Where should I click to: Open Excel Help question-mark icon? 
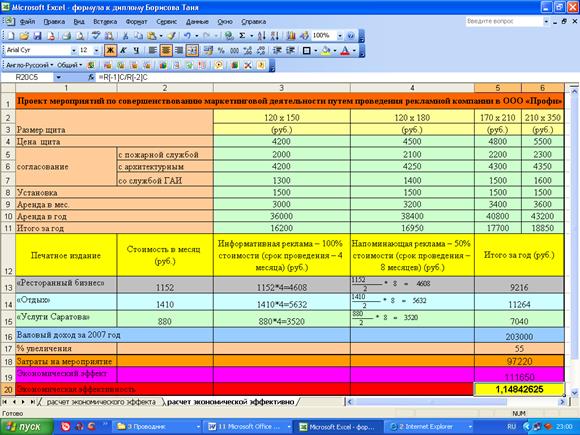tap(351, 36)
